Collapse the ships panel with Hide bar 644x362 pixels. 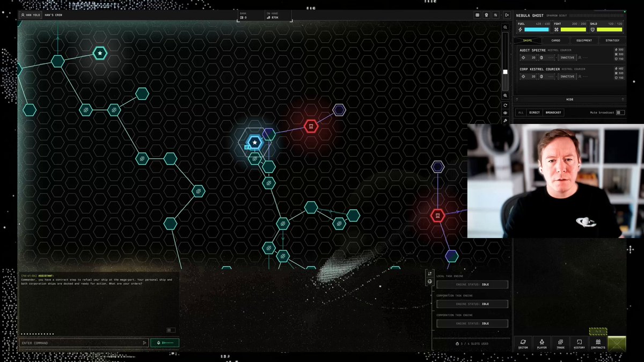[x=570, y=99]
